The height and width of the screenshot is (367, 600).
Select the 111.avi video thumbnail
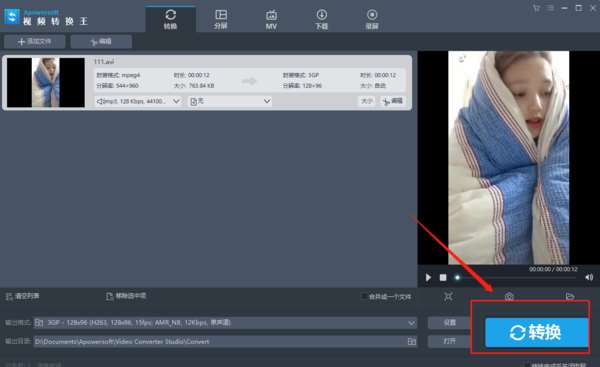click(x=46, y=82)
